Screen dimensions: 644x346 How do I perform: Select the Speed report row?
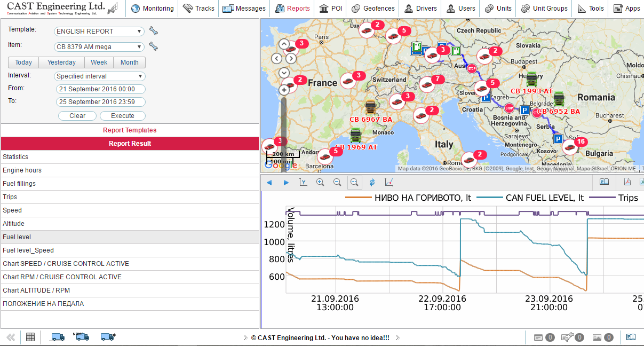130,210
